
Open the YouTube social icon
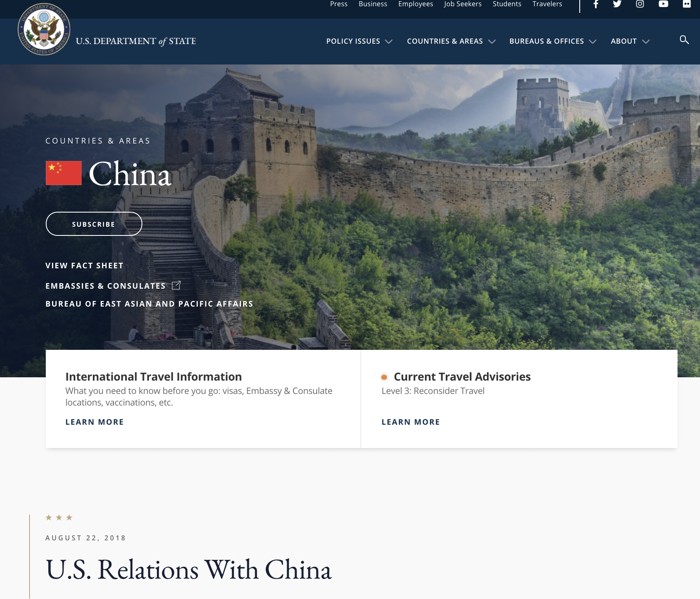(663, 4)
